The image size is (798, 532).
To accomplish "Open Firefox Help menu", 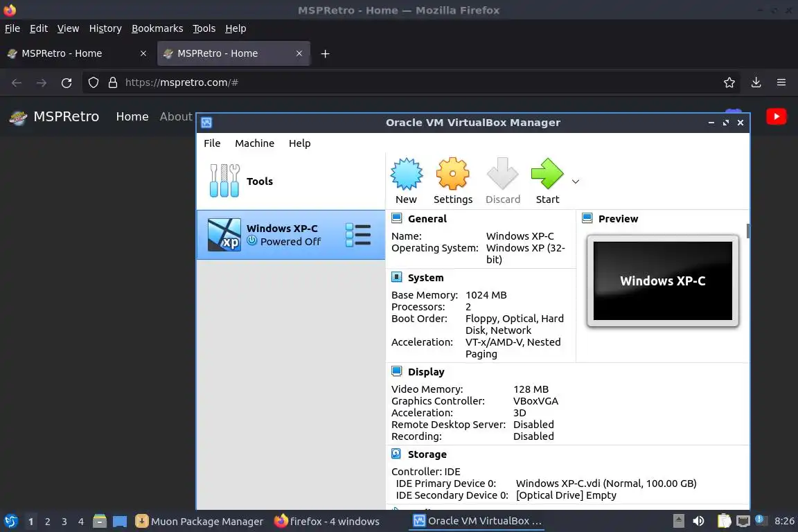I will click(236, 28).
